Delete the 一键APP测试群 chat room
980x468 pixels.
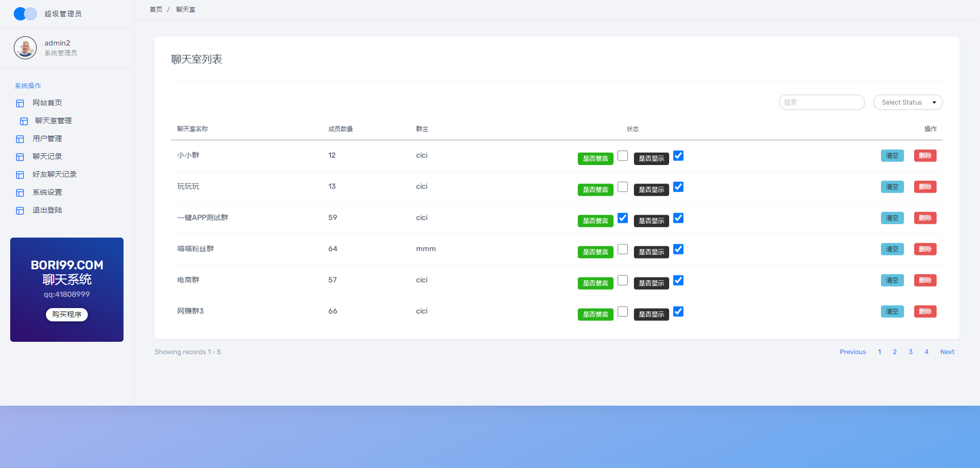(x=925, y=218)
